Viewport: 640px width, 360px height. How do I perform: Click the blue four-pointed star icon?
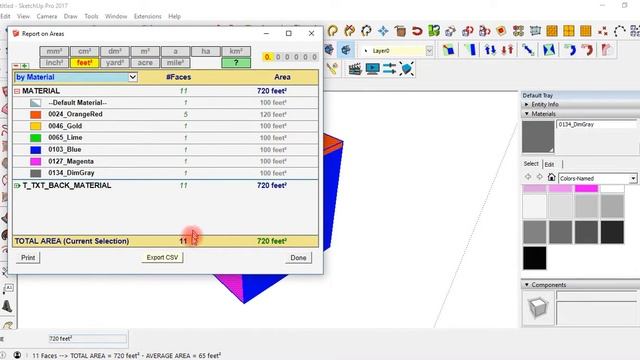coord(383,31)
